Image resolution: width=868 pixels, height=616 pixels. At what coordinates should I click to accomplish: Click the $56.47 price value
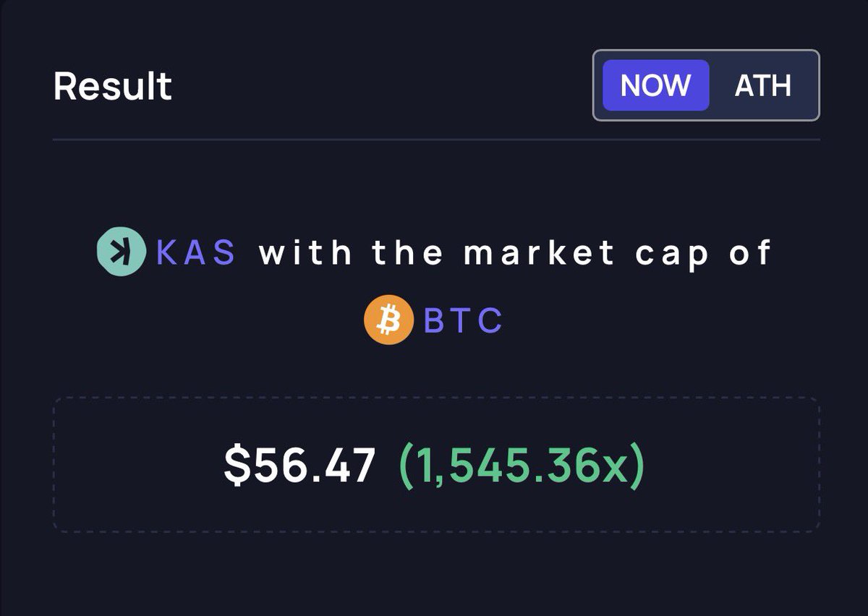click(300, 465)
